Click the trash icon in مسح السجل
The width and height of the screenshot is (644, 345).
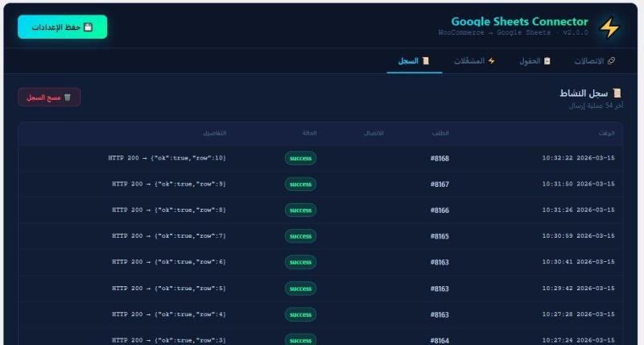pos(68,98)
